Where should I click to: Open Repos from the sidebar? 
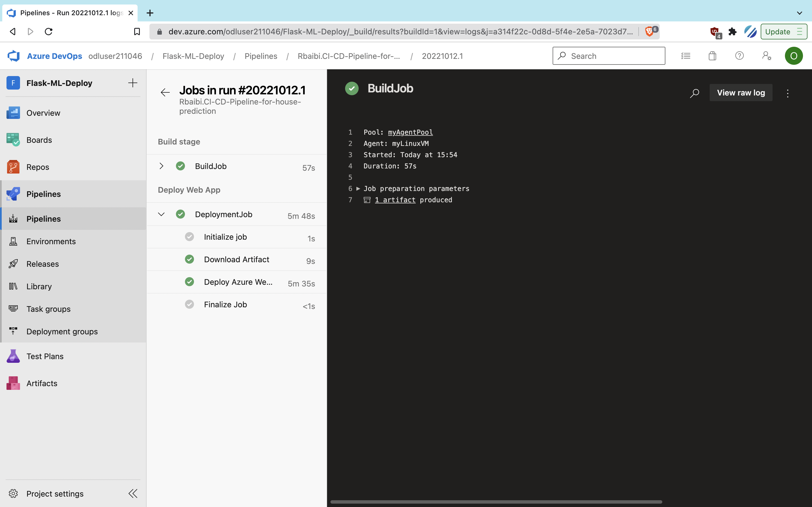[x=37, y=167]
